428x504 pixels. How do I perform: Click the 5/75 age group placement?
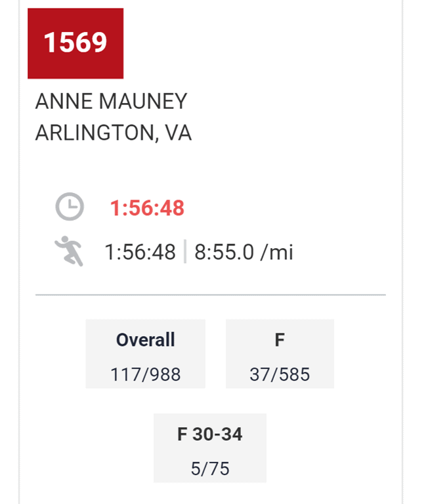(210, 469)
